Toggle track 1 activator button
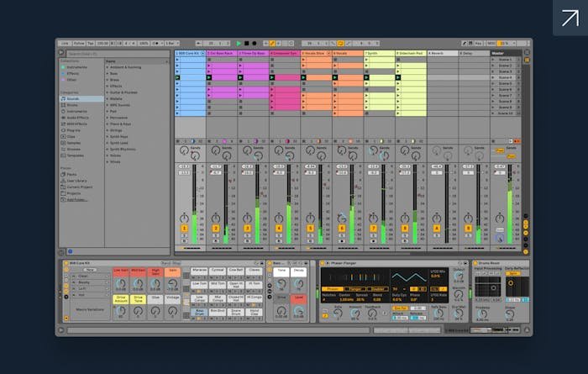 coord(185,229)
